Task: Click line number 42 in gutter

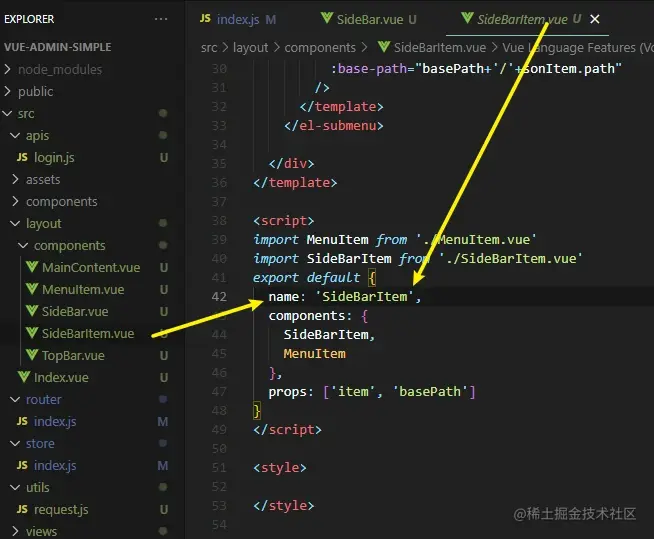Action: (x=219, y=297)
